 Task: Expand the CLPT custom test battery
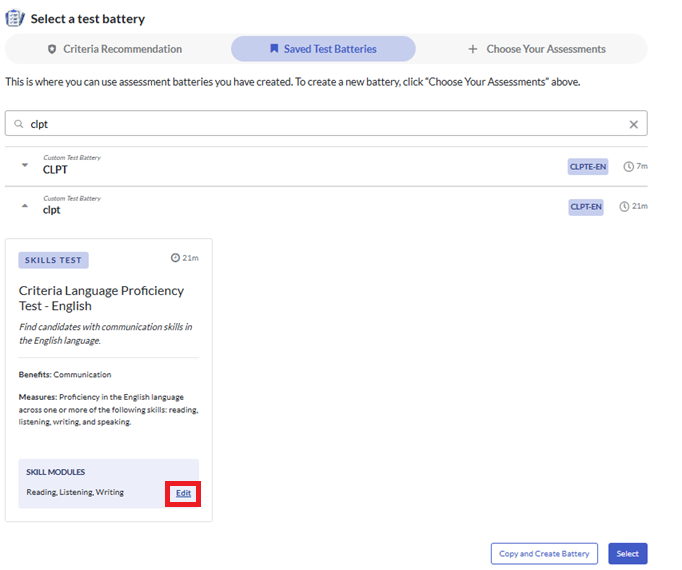point(25,166)
